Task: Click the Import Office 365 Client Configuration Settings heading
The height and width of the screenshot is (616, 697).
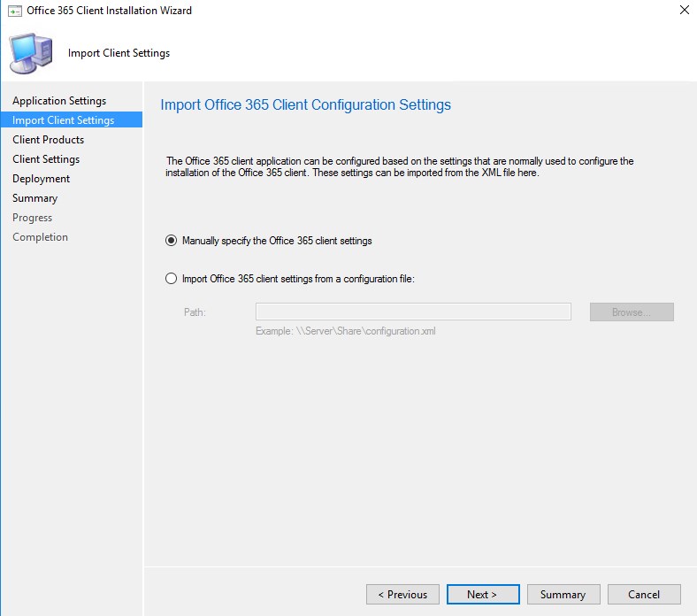Action: 306,105
